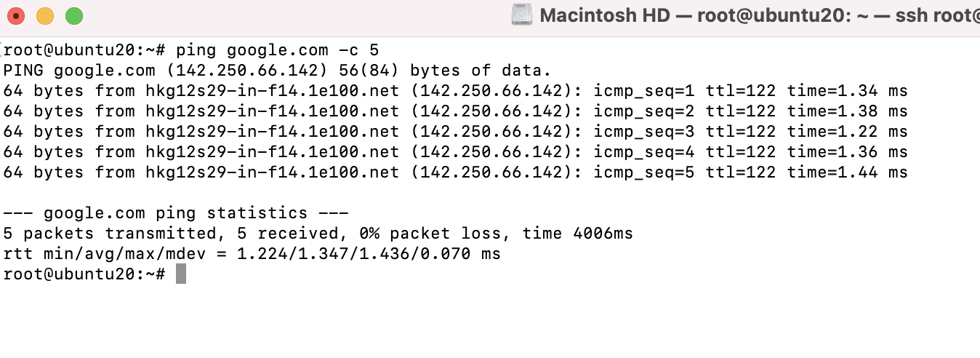The image size is (980, 358).
Task: Close the terminal window with red button
Action: (16, 15)
